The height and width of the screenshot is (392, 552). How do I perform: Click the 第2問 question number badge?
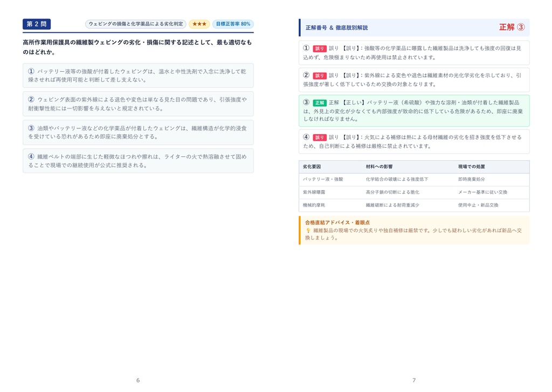pyautogui.click(x=37, y=24)
